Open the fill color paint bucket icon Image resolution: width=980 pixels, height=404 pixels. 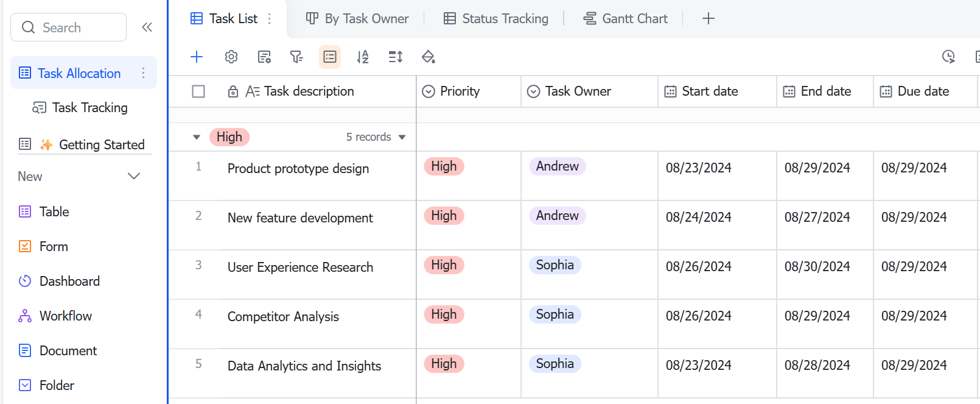point(429,57)
